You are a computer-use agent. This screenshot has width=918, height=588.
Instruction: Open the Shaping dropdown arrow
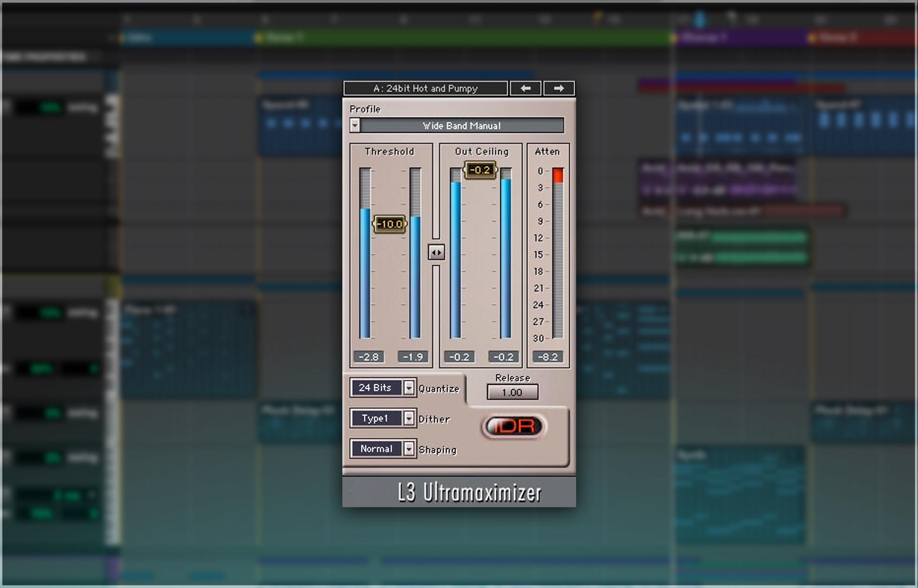coord(409,449)
